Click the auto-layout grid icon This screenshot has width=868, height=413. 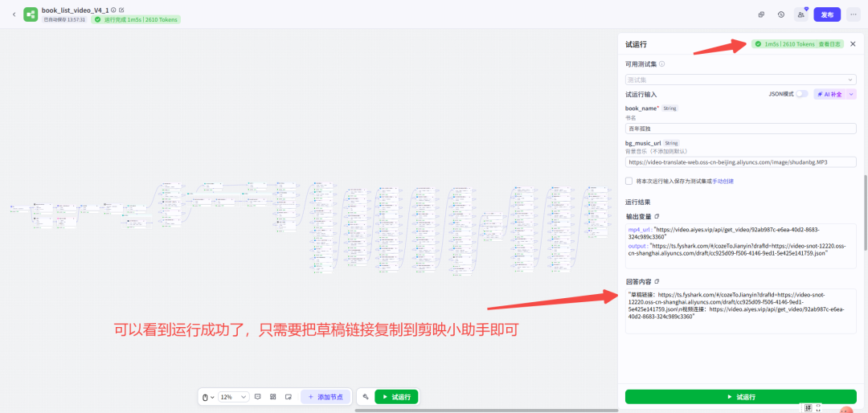click(x=273, y=397)
